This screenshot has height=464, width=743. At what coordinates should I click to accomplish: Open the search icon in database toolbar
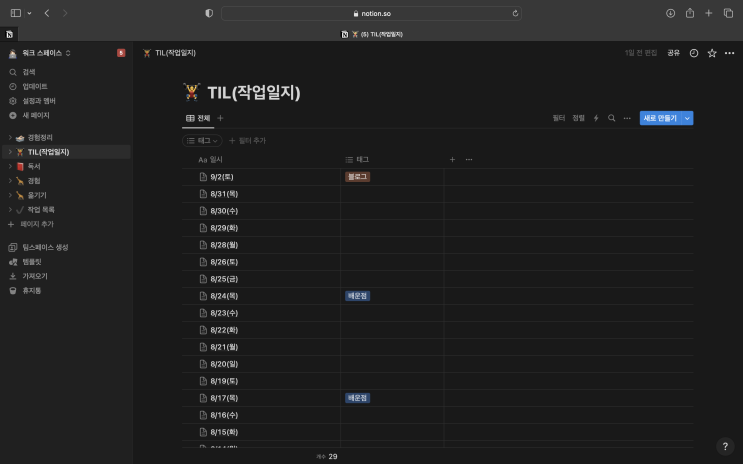(611, 118)
